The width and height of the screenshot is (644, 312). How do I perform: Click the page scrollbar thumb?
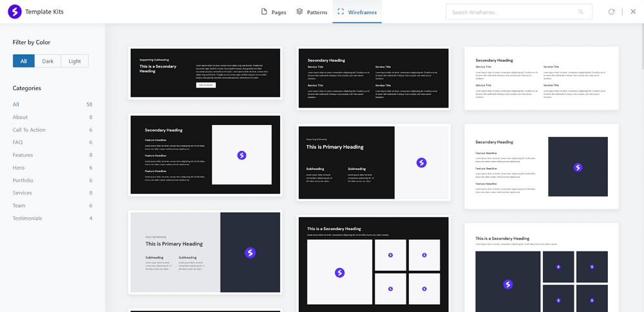pyautogui.click(x=642, y=46)
